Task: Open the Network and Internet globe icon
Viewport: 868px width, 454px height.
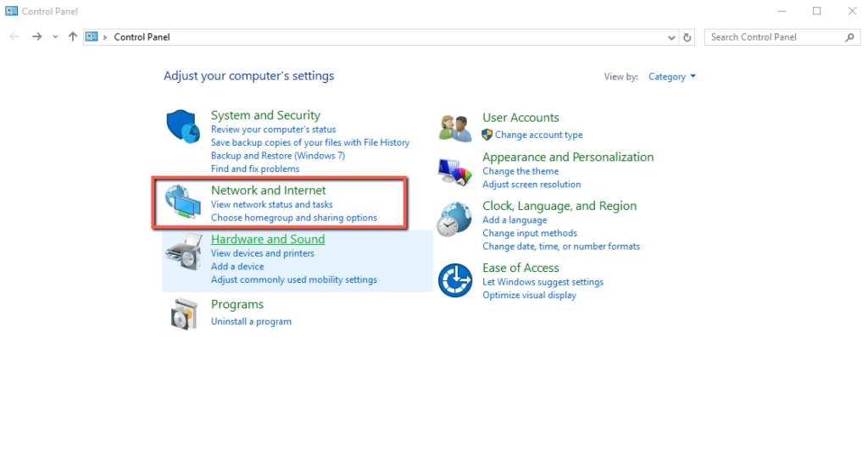Action: (x=182, y=202)
